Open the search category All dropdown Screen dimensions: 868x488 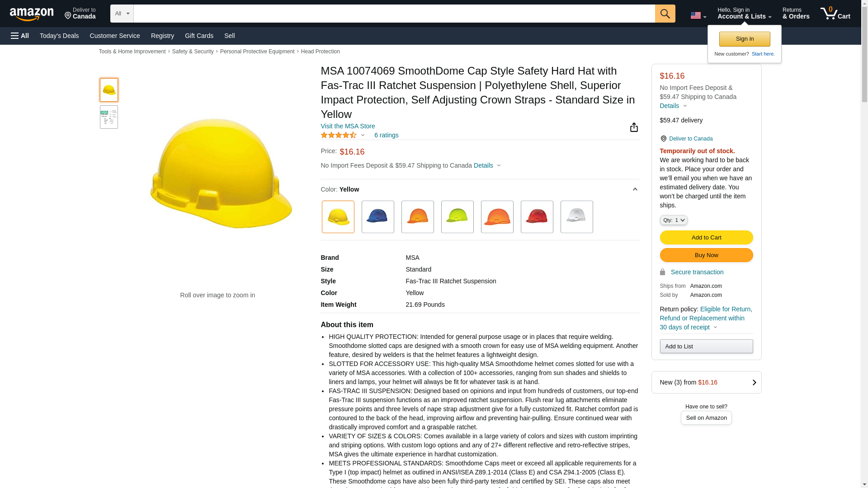point(122,14)
